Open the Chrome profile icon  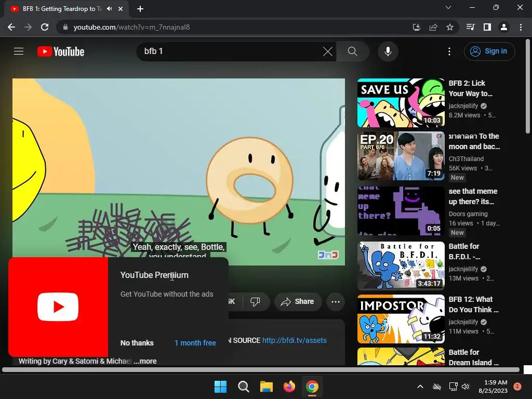[504, 27]
